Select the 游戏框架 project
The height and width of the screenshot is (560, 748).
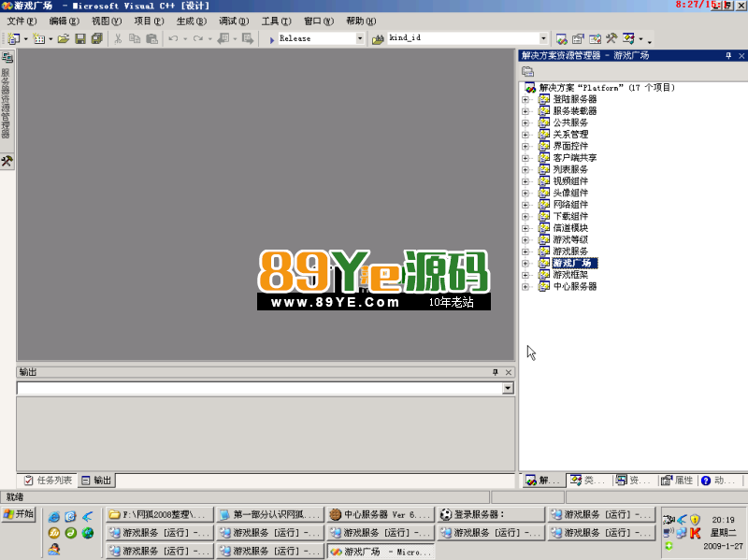pos(570,275)
